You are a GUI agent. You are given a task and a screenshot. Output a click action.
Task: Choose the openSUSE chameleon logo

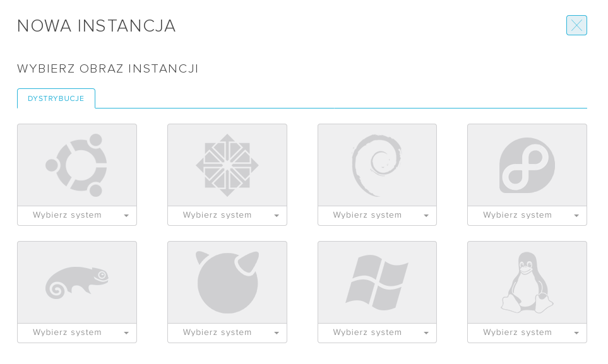click(77, 283)
